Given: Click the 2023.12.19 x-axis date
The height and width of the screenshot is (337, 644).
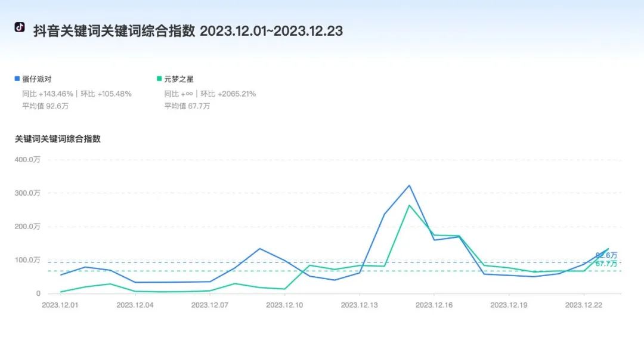Looking at the screenshot, I should [509, 305].
